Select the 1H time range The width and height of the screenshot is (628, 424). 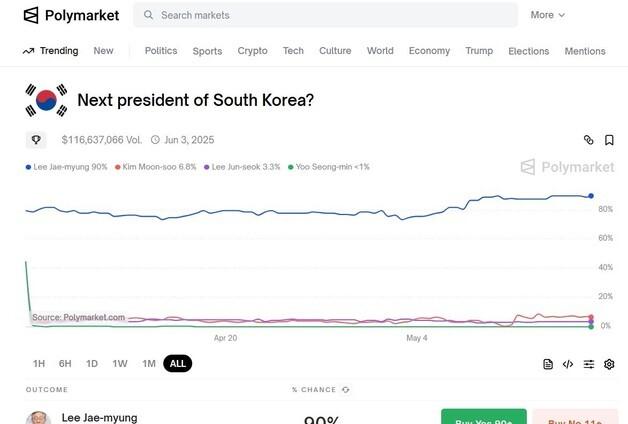pos(39,364)
